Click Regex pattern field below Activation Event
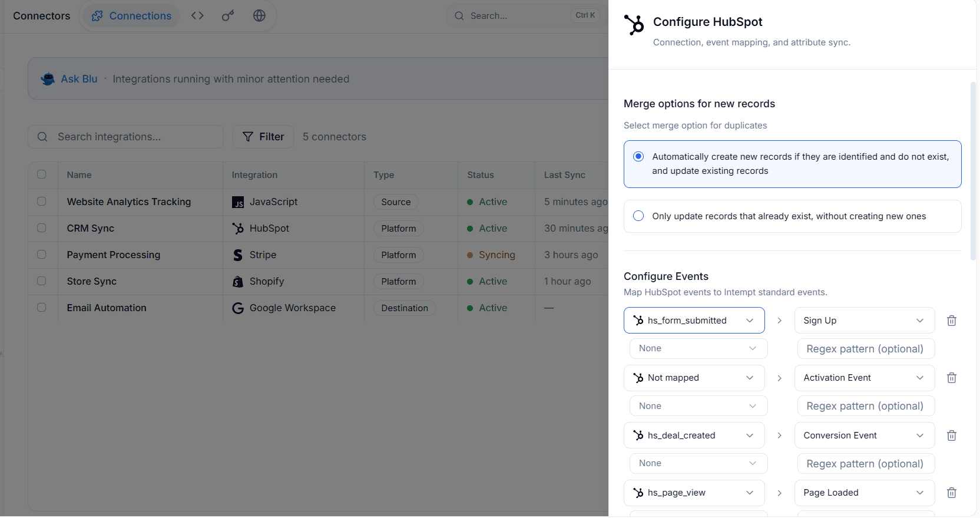 tap(866, 406)
